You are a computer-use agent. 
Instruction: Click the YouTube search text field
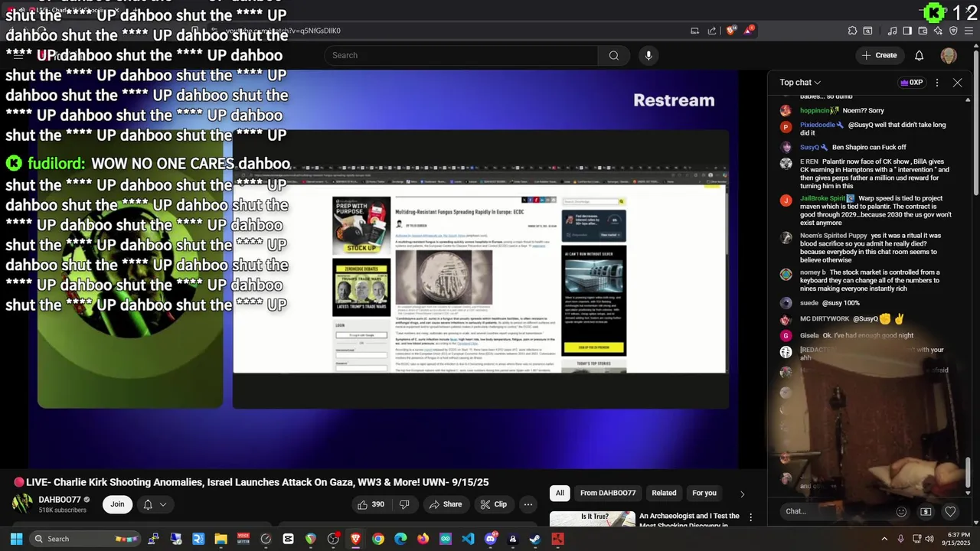click(x=461, y=55)
